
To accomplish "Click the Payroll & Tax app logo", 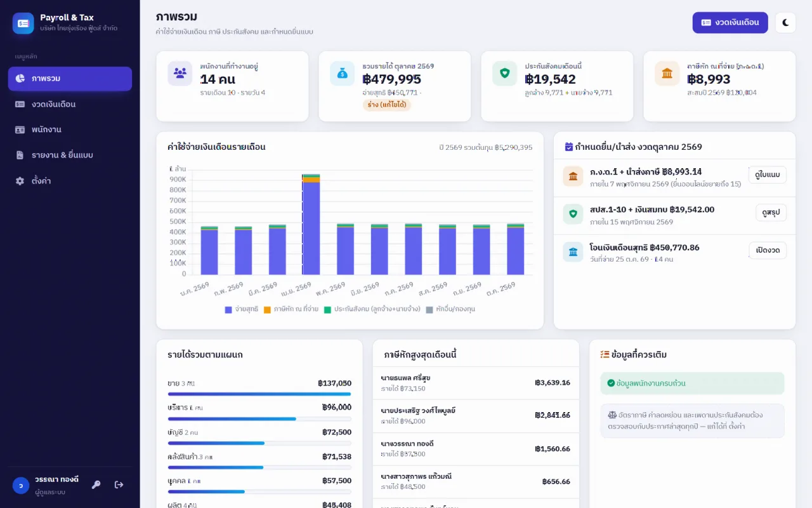I will 23,23.
